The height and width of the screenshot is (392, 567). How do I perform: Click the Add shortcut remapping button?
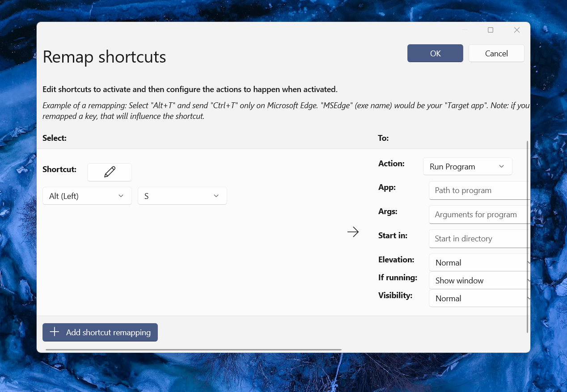tap(100, 332)
